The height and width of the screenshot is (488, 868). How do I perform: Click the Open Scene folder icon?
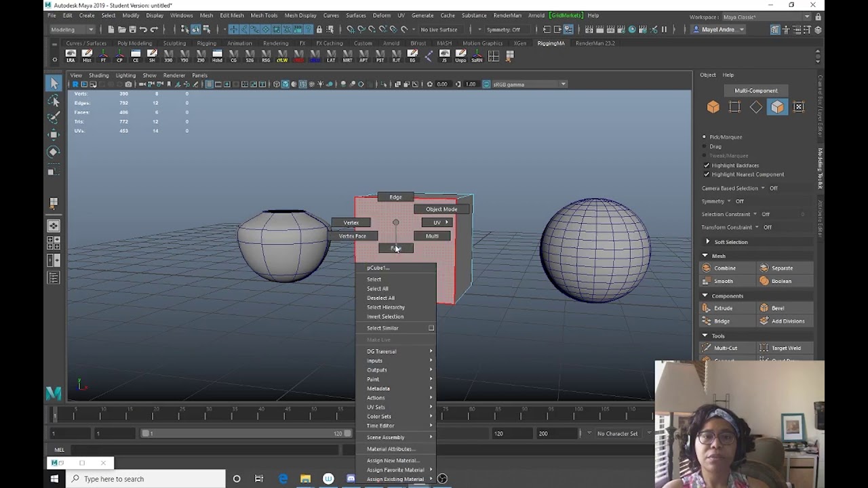coord(122,29)
